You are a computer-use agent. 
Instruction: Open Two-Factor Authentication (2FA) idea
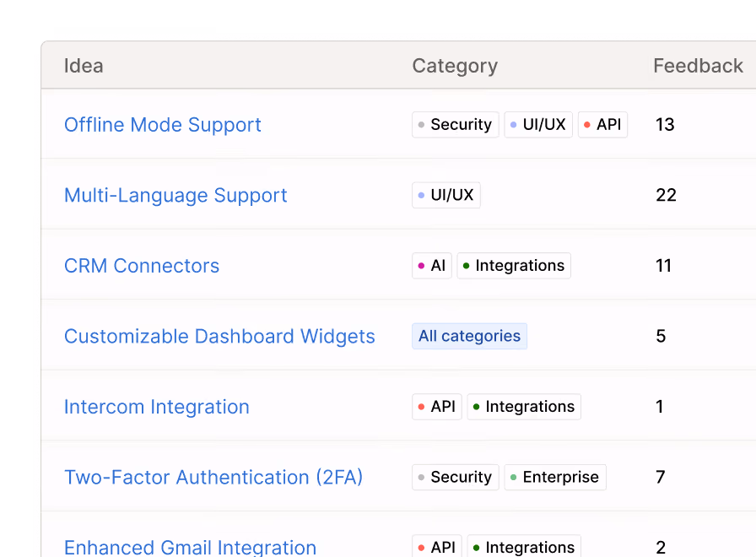pos(213,477)
